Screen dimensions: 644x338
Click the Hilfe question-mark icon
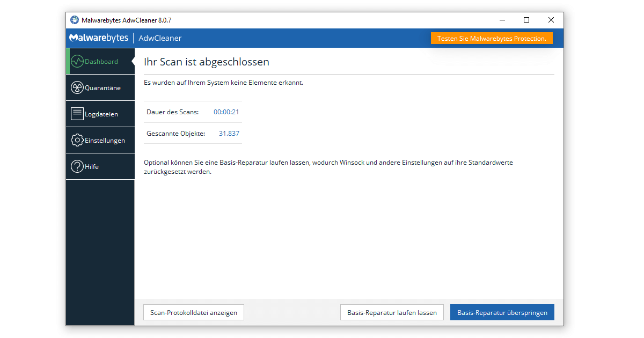click(77, 166)
